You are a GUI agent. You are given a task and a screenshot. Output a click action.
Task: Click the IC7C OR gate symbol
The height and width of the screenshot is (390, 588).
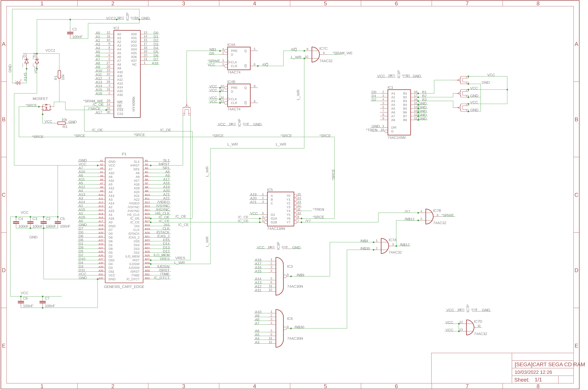click(x=315, y=54)
